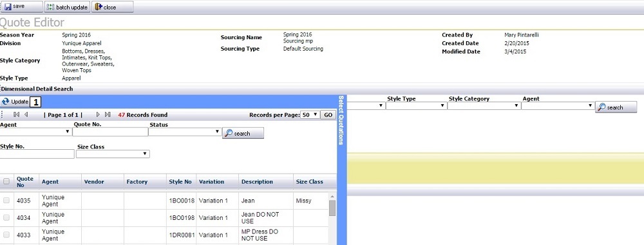Tick checkbox for quote 4035
Screen dimensions: 644x245
tap(6, 201)
